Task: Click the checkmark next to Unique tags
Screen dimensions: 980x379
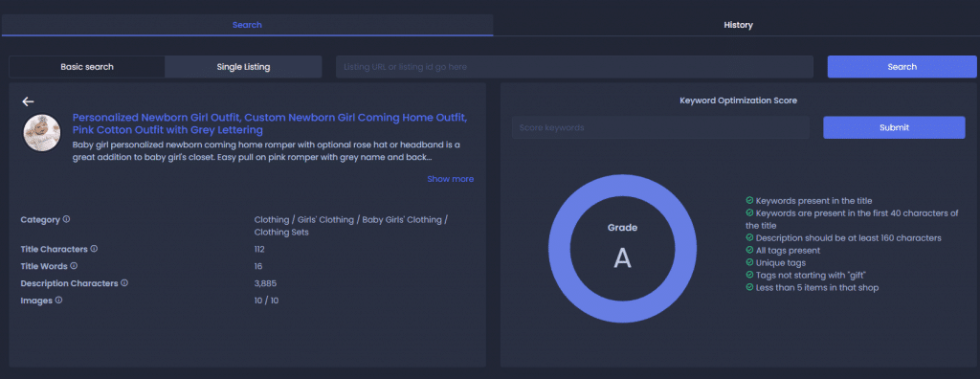Action: coord(749,262)
